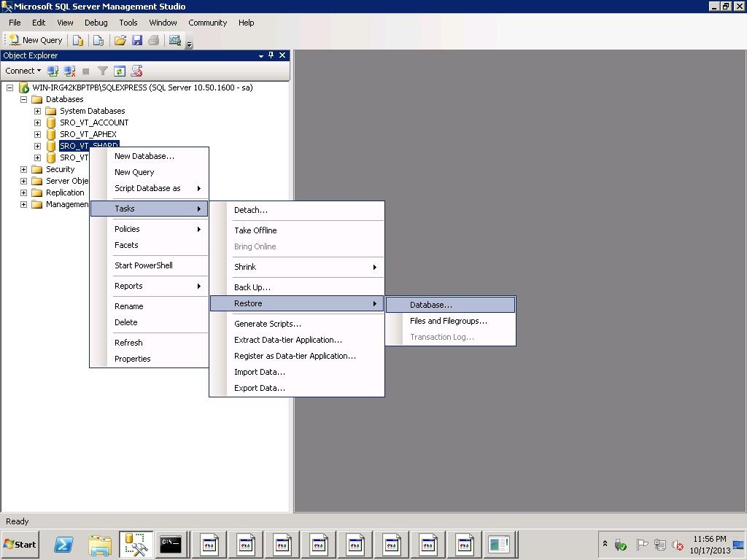Screen dimensions: 747x560
Task: Click the New Query toolbar button
Action: click(36, 41)
